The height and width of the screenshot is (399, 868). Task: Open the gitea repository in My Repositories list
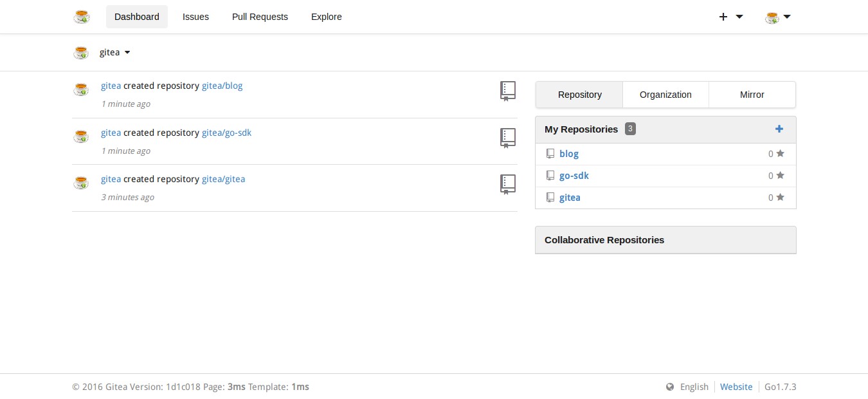click(570, 198)
